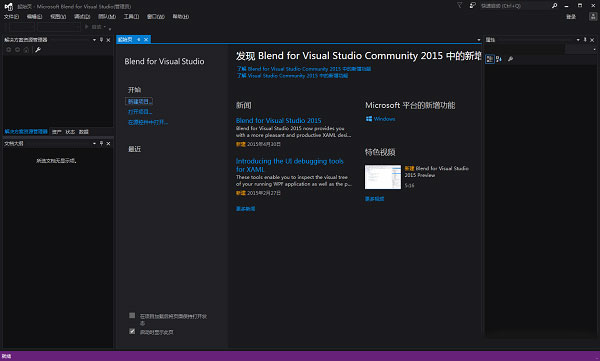Open 'Introducing the UI debugging tools for XAML' article
The image size is (600, 361).
coord(290,165)
